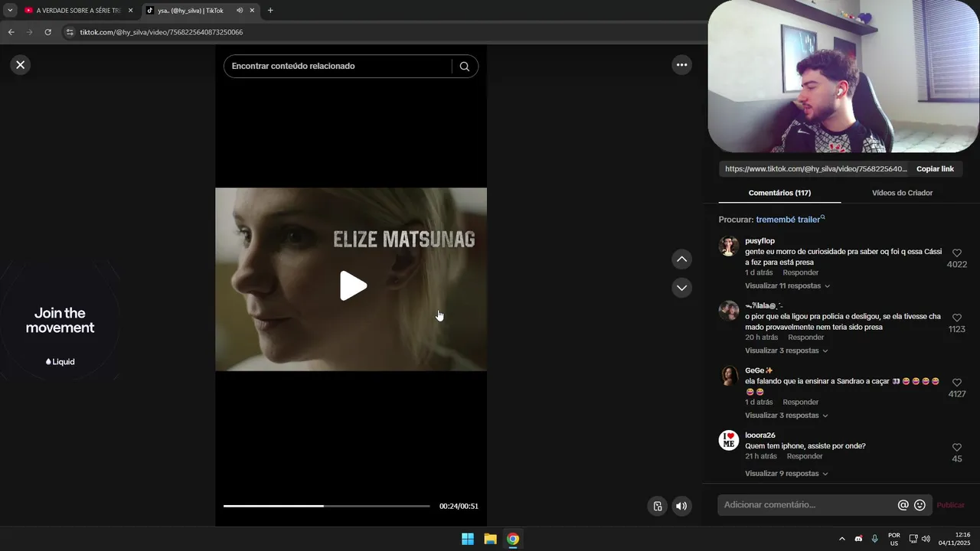Expand Visualizar 3 respostas under GeGe comment
980x551 pixels.
click(786, 416)
